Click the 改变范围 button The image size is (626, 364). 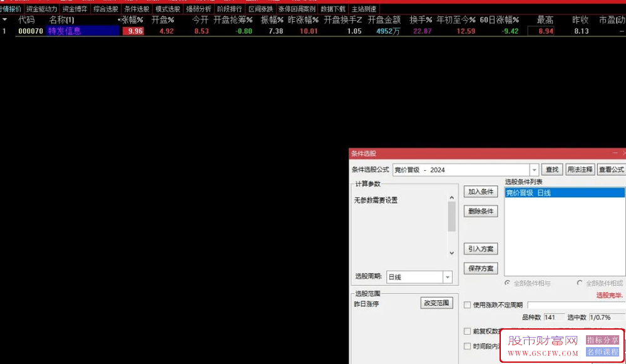tap(436, 303)
